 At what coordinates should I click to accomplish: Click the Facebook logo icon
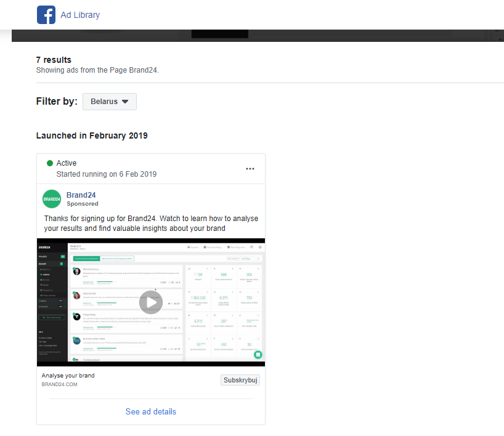tap(46, 15)
